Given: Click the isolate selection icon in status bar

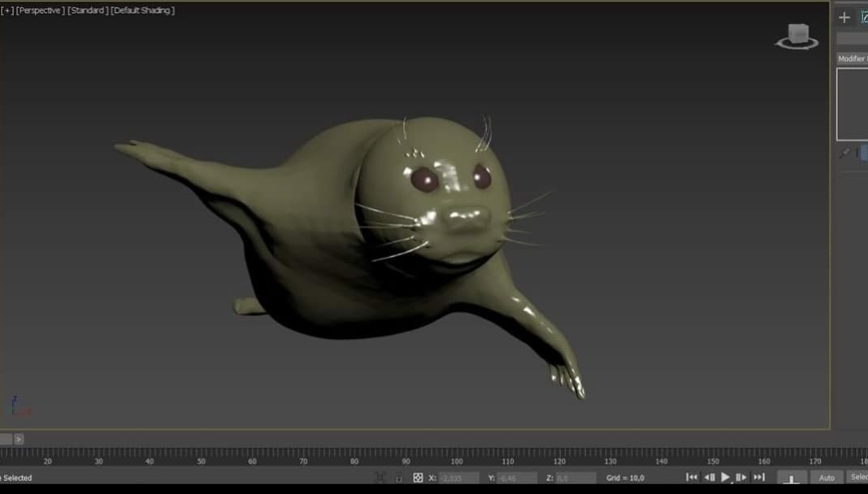Looking at the screenshot, I should tap(380, 478).
